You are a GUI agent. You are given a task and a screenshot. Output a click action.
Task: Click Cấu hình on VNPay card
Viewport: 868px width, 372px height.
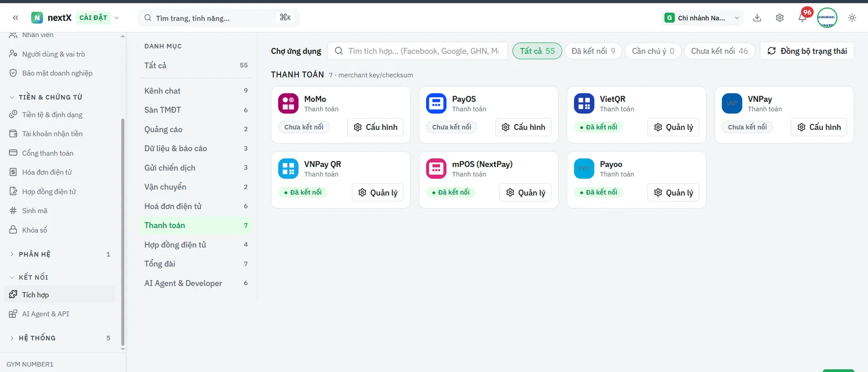pos(819,127)
